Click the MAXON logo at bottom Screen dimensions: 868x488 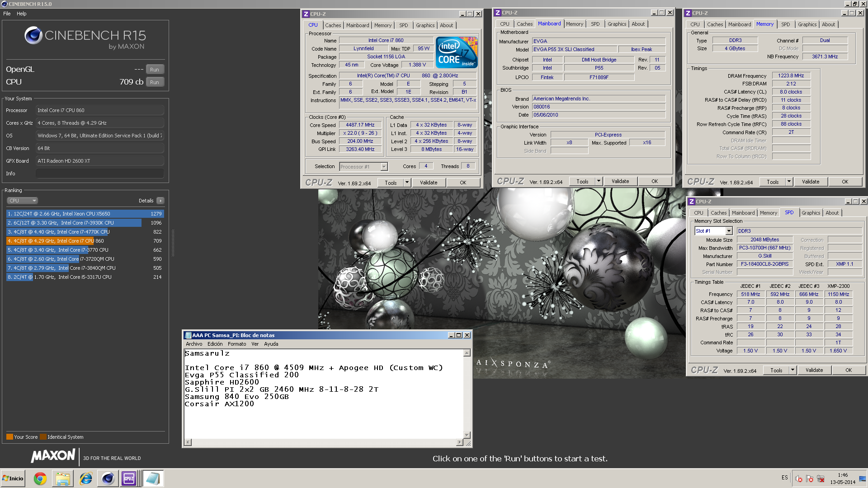53,456
